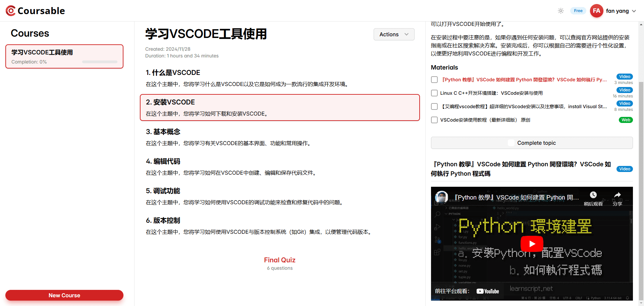Toggle the light/dark theme sun icon
Screen dimensions: 644x306
click(560, 11)
